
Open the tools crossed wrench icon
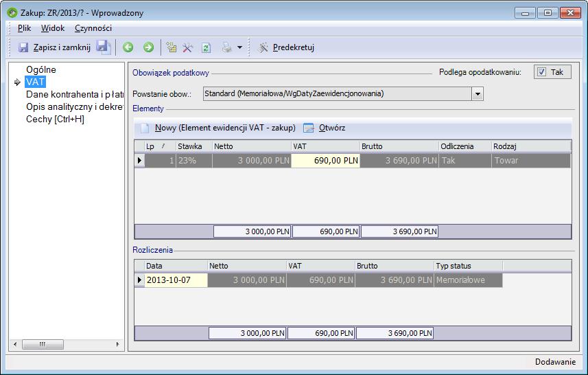(x=188, y=47)
